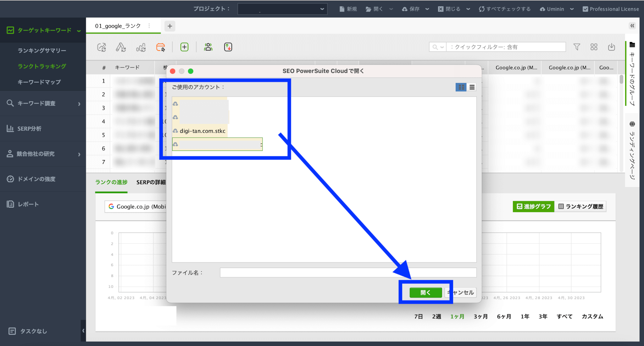Set graph range to 7日

[419, 316]
